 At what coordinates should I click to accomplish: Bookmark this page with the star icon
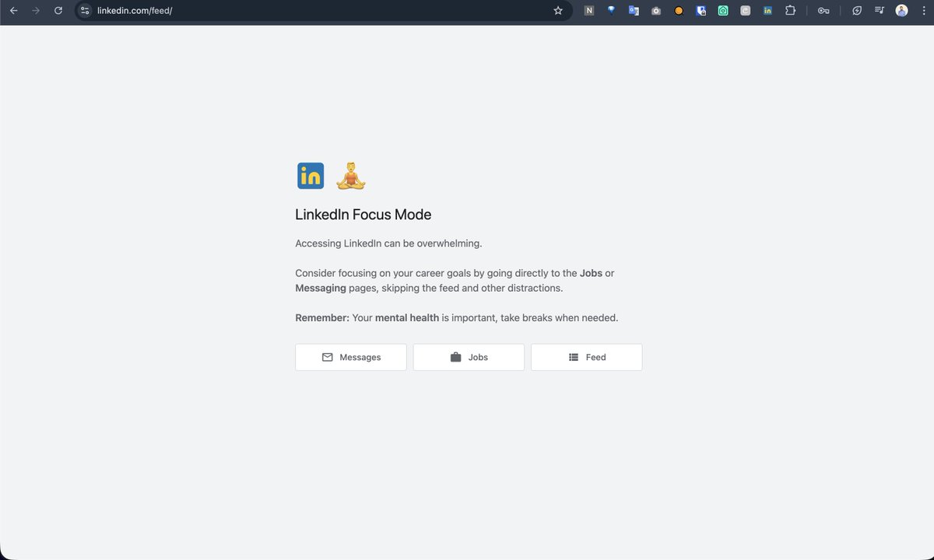557,11
